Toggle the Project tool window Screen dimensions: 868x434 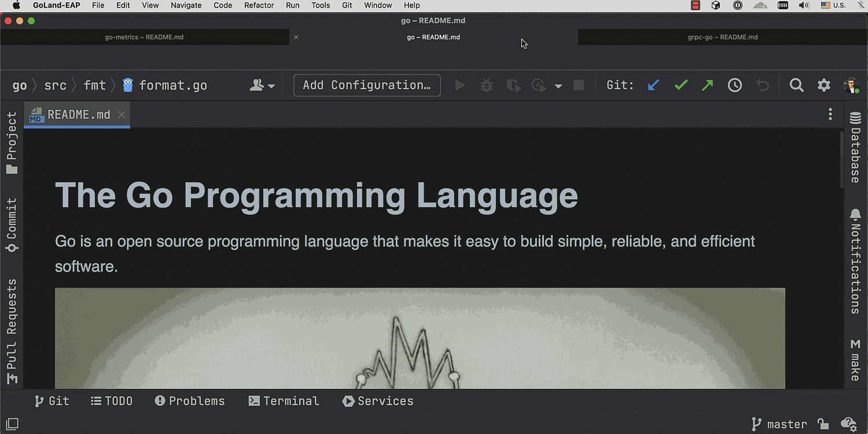12,143
